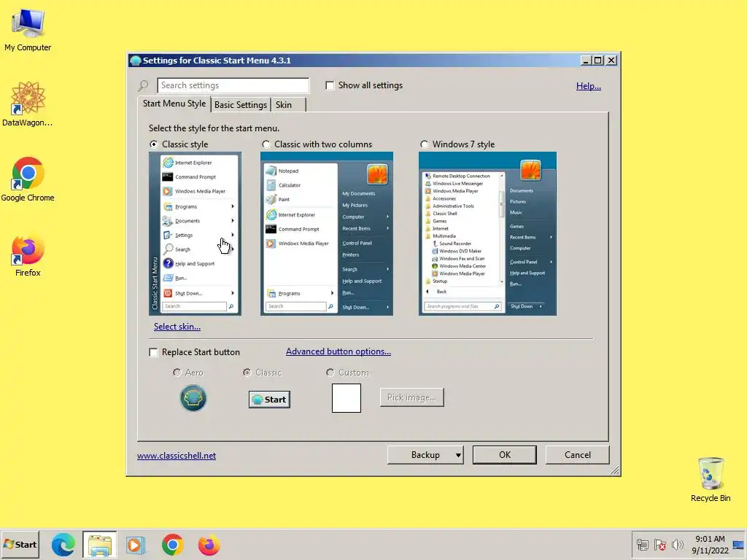Select the Classic style radio button
The height and width of the screenshot is (560, 747).
coord(154,144)
